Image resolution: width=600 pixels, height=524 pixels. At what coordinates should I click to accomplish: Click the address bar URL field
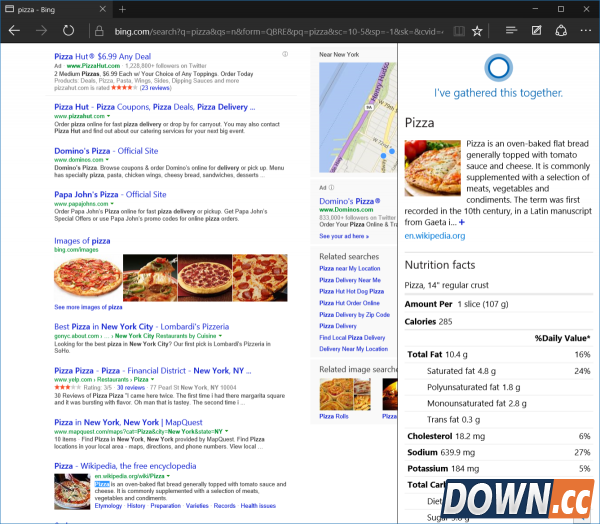coord(270,31)
